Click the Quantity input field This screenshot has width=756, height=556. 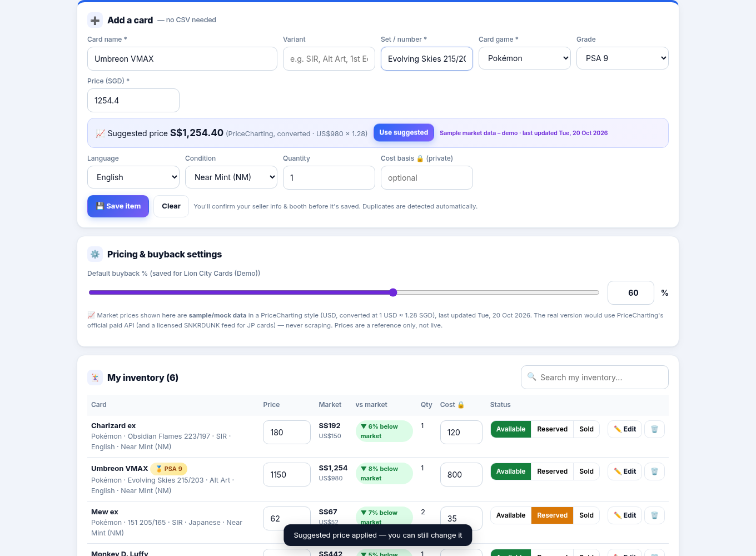(329, 178)
